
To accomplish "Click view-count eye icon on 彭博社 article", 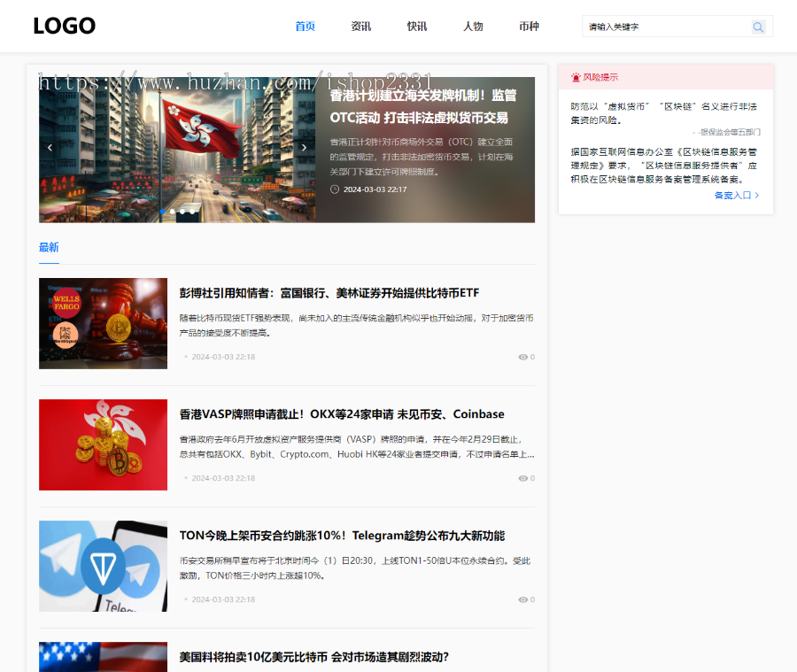I will (x=522, y=357).
